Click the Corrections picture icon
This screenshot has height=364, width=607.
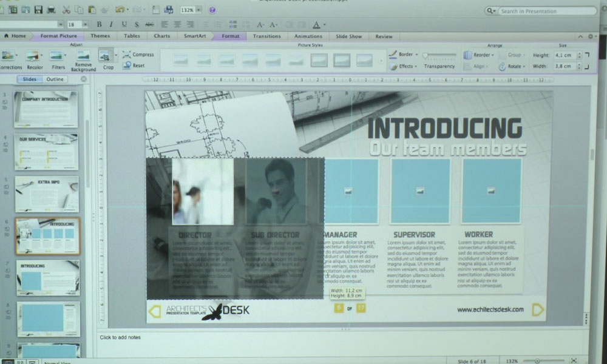(x=8, y=56)
